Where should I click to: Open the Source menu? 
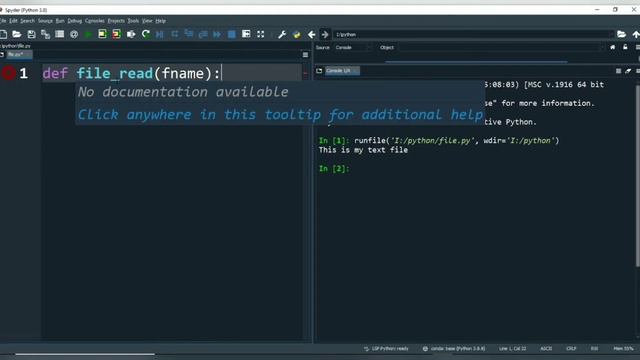[x=45, y=21]
